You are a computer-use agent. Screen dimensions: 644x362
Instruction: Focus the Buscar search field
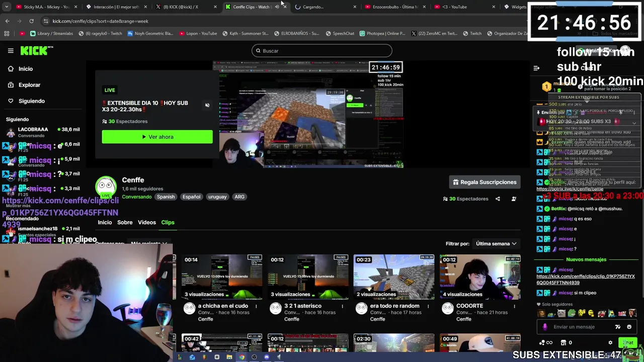coord(322,51)
